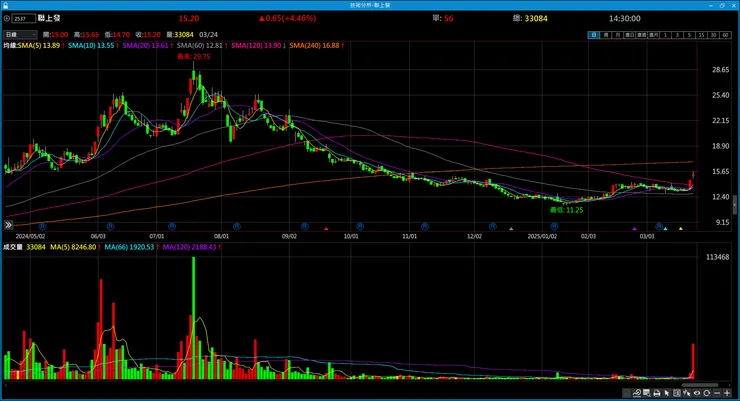The width and height of the screenshot is (740, 401).
Task: Click the low annotation 11.25 on chart
Action: [x=566, y=210]
